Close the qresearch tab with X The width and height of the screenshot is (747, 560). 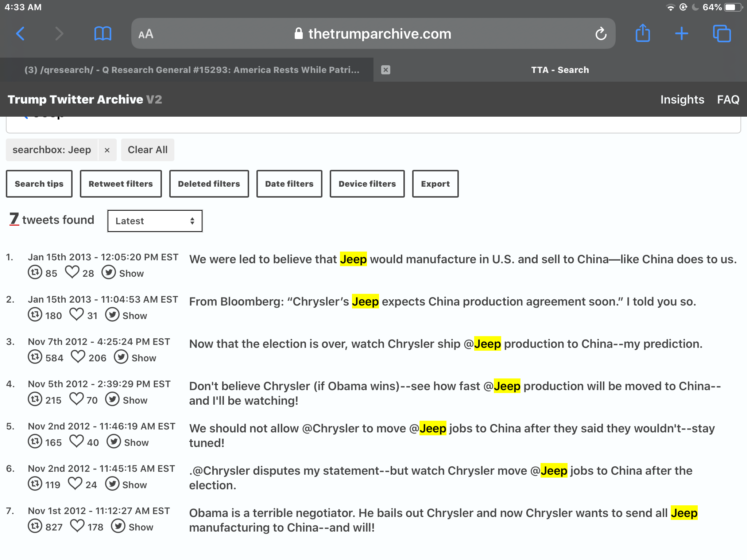(x=386, y=70)
